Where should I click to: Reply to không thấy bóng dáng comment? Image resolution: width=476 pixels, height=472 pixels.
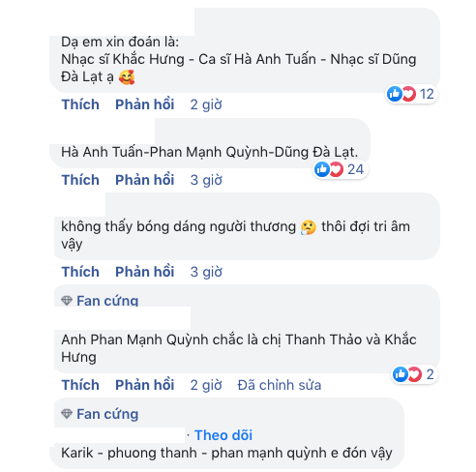point(145,272)
